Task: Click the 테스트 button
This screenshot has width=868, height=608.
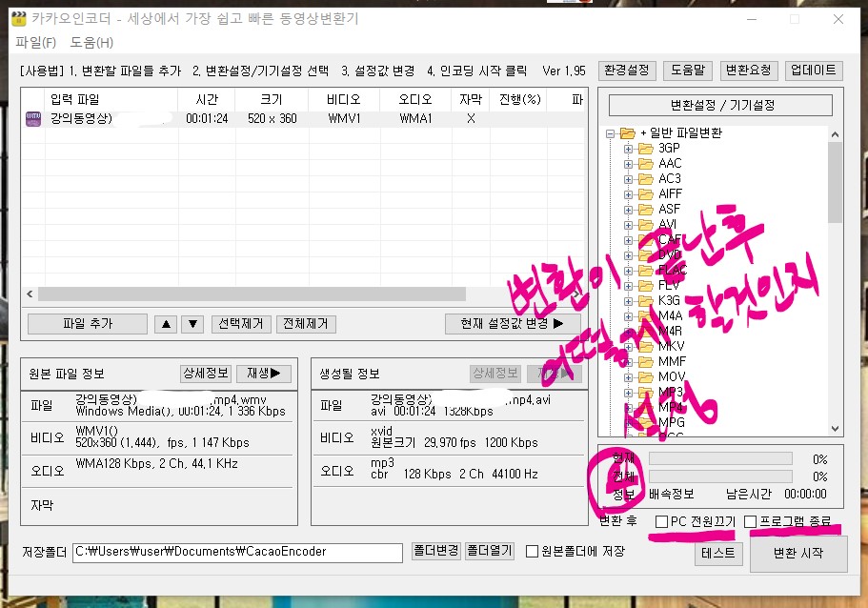Action: pyautogui.click(x=718, y=553)
